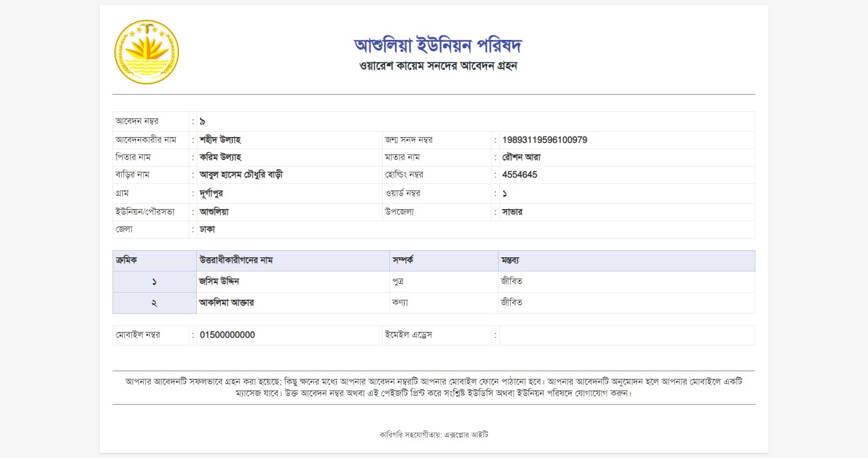Select the জন্ম সনদ নম্বর label
Screen dimensions: 868x458
click(x=409, y=140)
